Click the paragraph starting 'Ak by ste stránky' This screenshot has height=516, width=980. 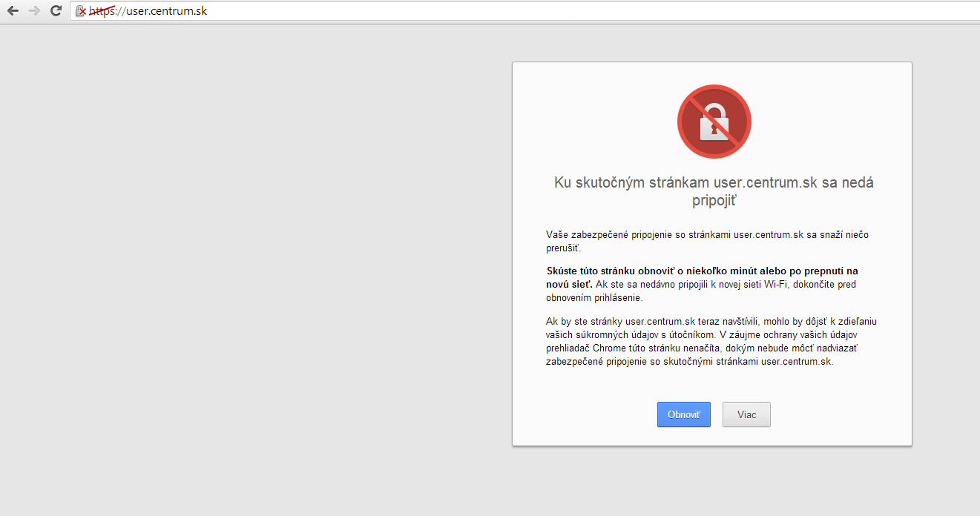[712, 342]
